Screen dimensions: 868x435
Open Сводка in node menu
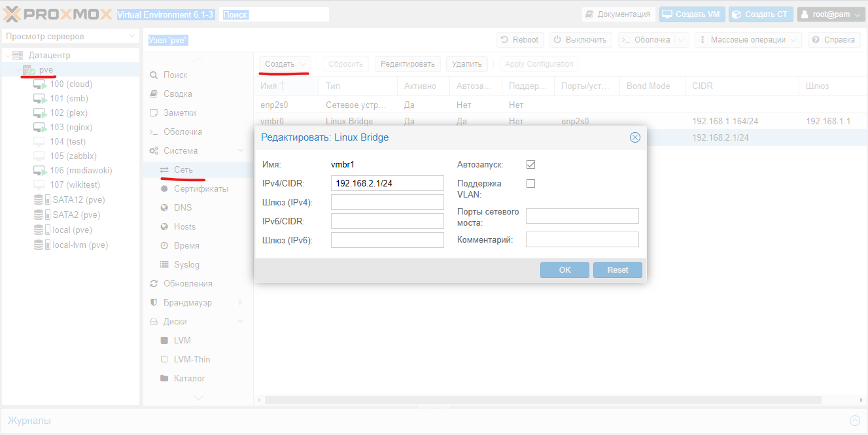click(x=177, y=94)
